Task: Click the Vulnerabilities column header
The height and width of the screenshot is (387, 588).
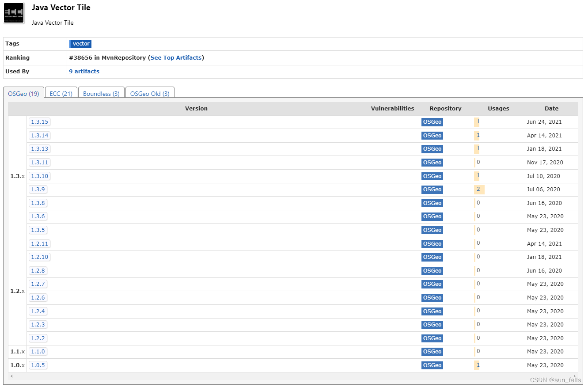Action: click(x=392, y=108)
